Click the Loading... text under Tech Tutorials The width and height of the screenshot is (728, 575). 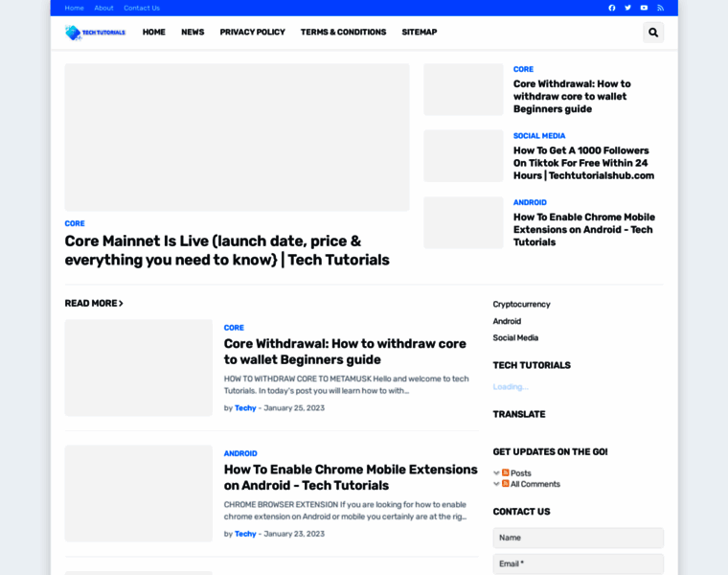511,386
